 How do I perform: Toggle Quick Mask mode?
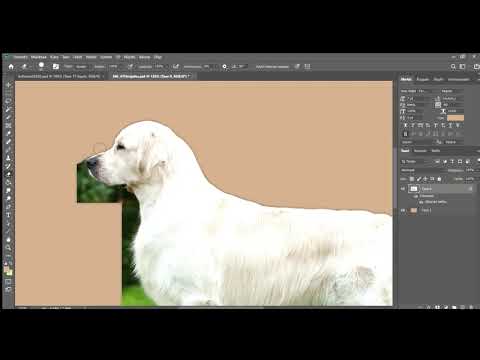tap(8, 282)
